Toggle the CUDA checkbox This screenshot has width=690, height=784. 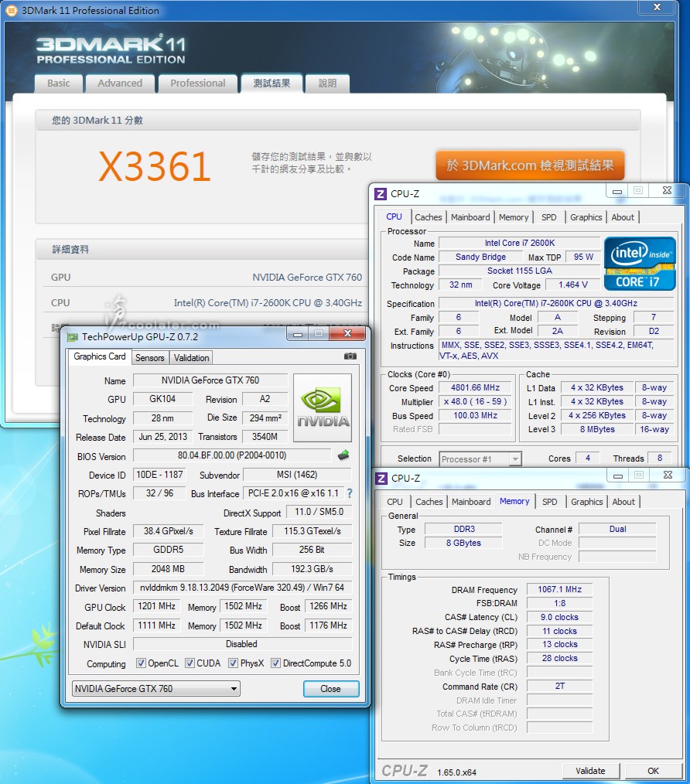(x=190, y=663)
